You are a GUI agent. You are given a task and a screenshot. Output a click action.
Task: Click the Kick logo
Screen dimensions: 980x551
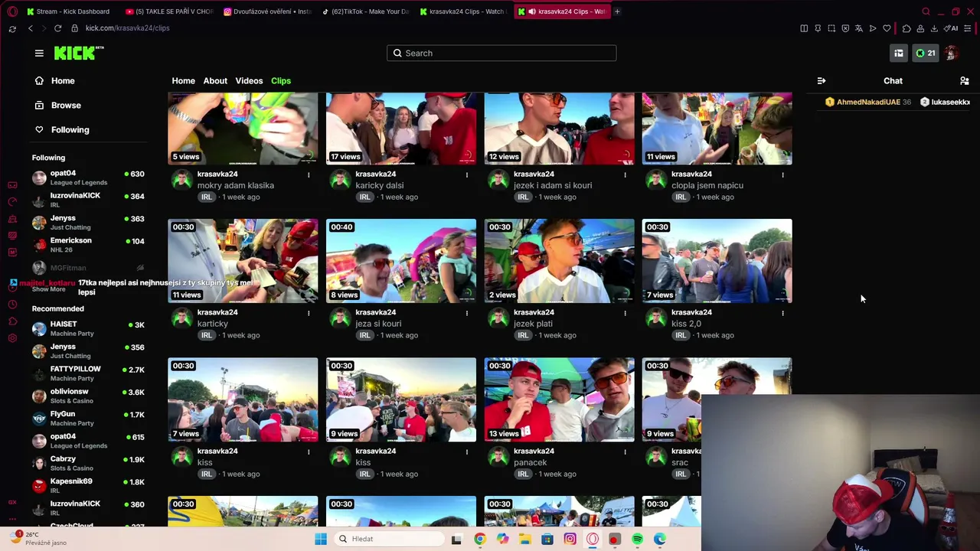coord(79,53)
